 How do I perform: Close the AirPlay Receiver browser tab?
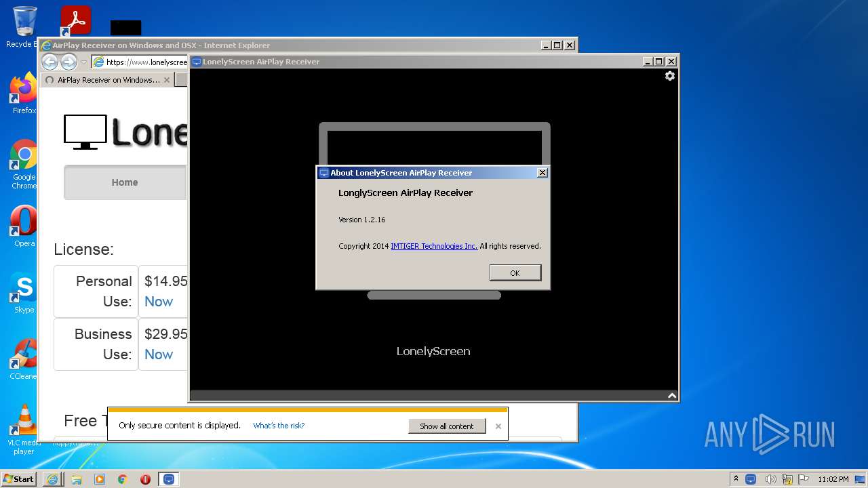[167, 80]
